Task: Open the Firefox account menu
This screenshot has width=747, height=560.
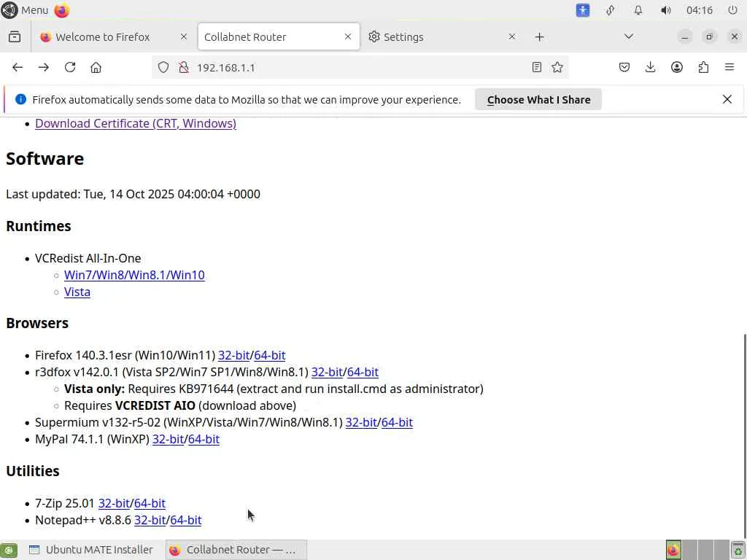Action: point(676,67)
